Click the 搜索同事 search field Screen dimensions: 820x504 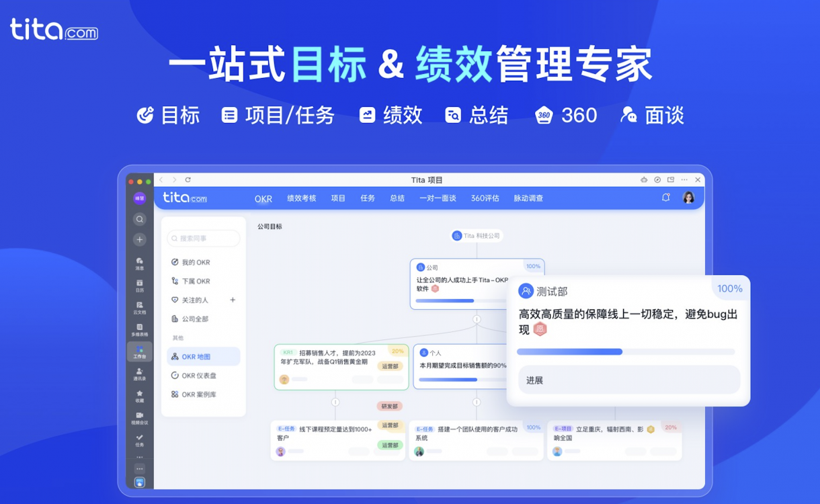click(204, 239)
